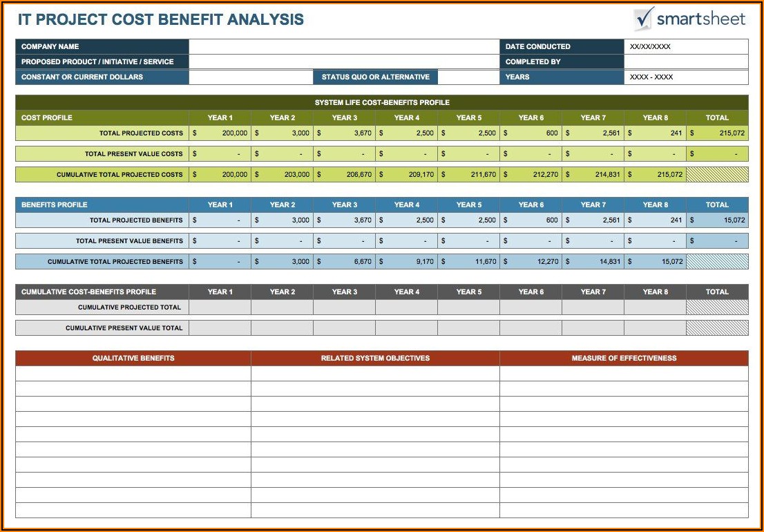This screenshot has height=532, width=764.
Task: Click the Year 3 Cumulative Total Projected Costs 206,670
Action: pyautogui.click(x=344, y=175)
